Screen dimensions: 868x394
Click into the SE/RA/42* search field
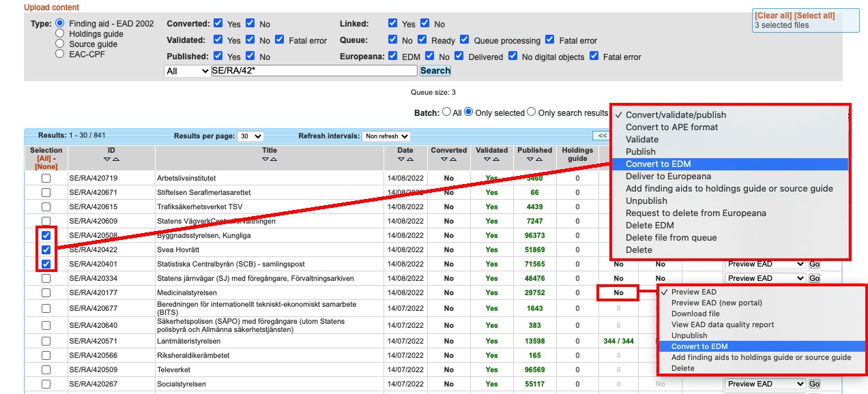click(314, 71)
